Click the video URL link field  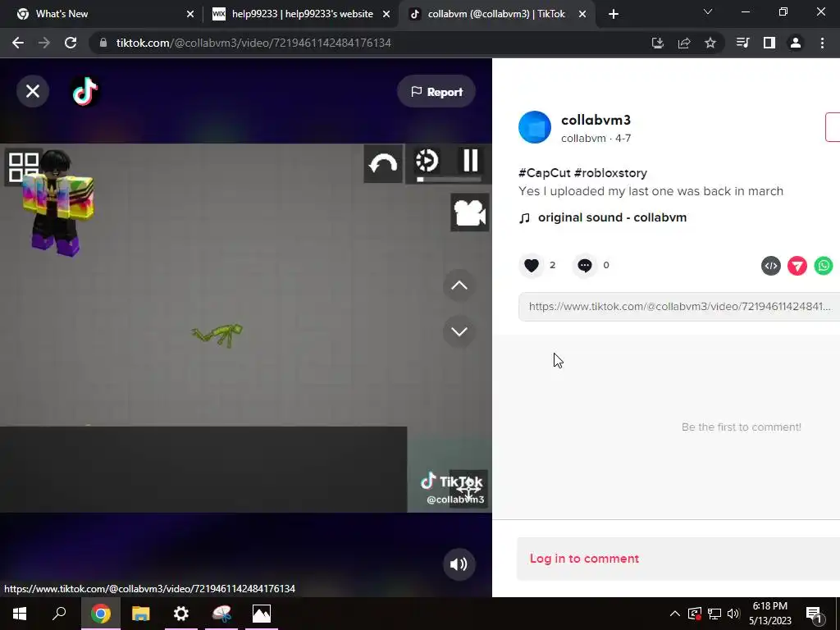(x=679, y=307)
